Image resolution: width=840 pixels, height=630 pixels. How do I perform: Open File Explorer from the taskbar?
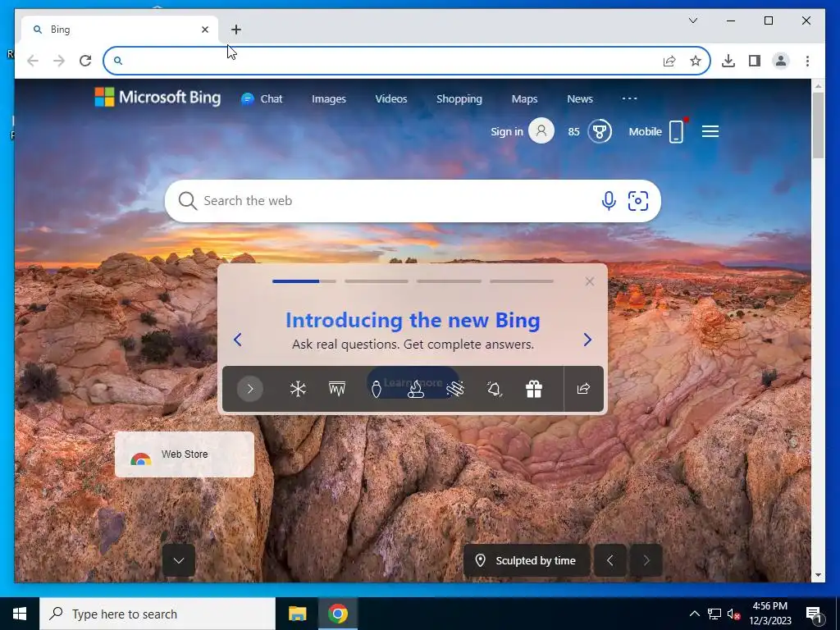coord(297,614)
